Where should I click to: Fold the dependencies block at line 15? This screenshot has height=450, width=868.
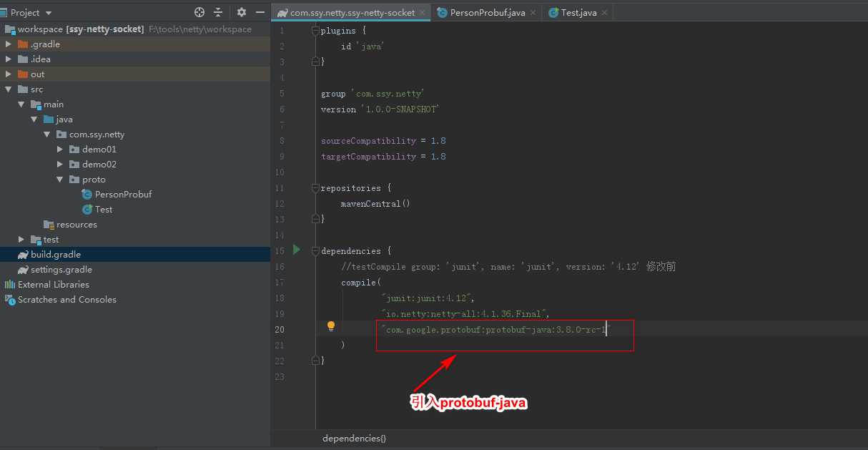point(315,251)
